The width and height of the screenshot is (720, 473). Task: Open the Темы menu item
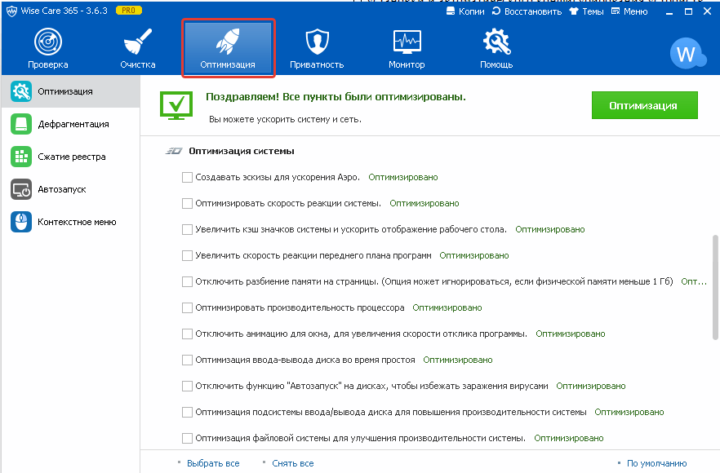[586, 11]
